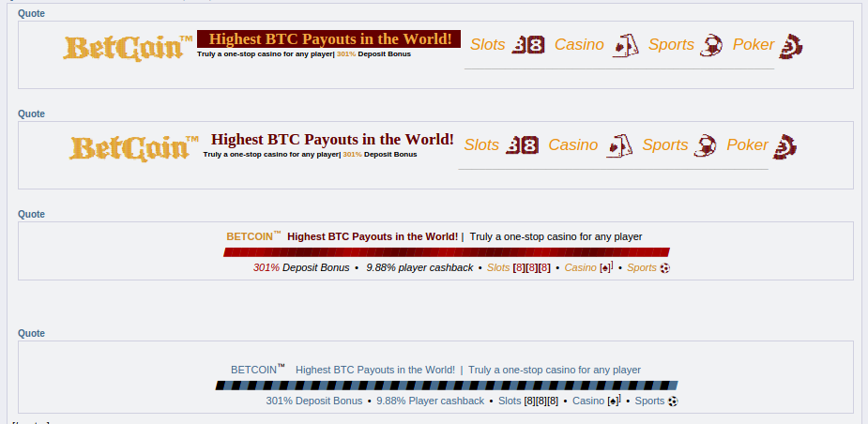Click the tiny tagline under the maroon-boxed headline

click(x=304, y=54)
